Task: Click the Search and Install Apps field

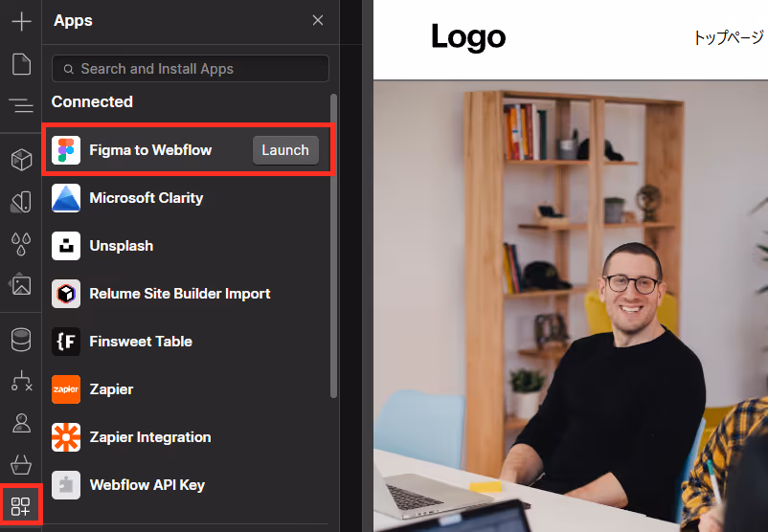Action: (191, 69)
